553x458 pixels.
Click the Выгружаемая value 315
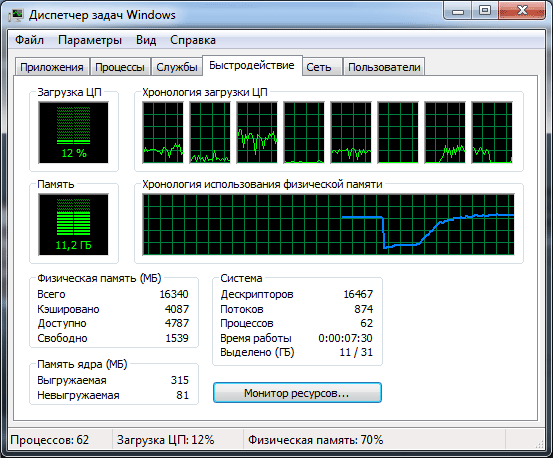pyautogui.click(x=180, y=380)
